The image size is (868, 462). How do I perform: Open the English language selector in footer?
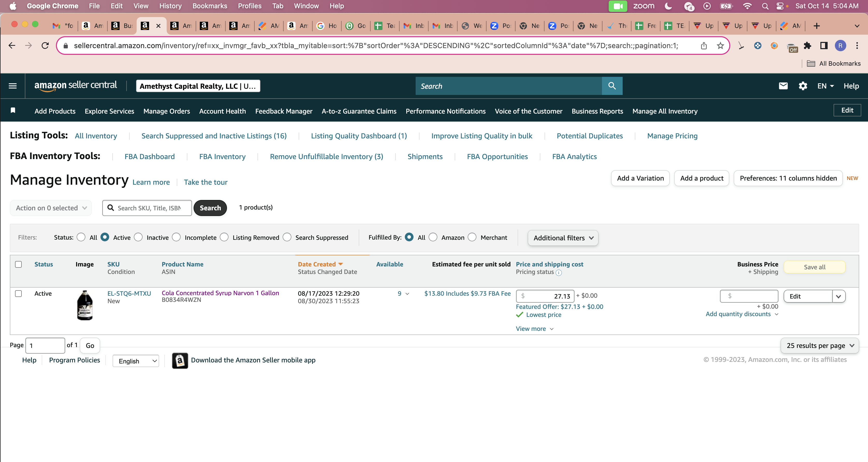136,361
